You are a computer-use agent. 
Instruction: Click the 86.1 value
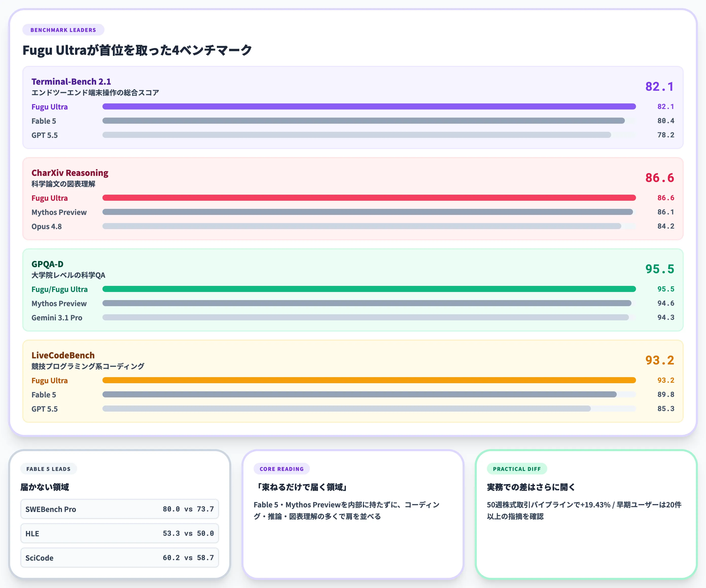(x=666, y=212)
